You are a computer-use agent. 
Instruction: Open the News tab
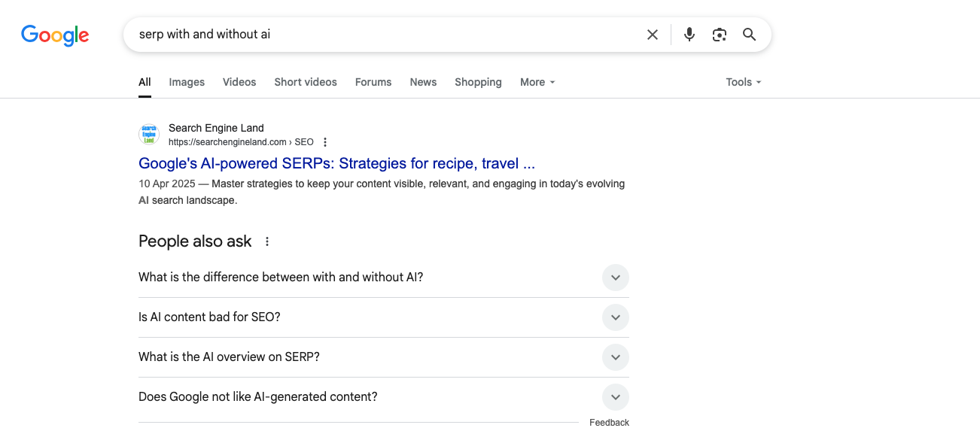coord(423,82)
